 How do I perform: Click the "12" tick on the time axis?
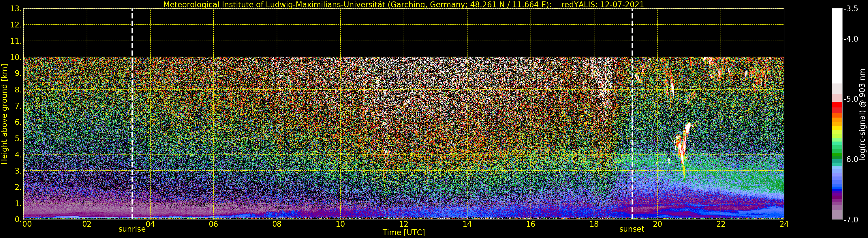[x=404, y=224]
